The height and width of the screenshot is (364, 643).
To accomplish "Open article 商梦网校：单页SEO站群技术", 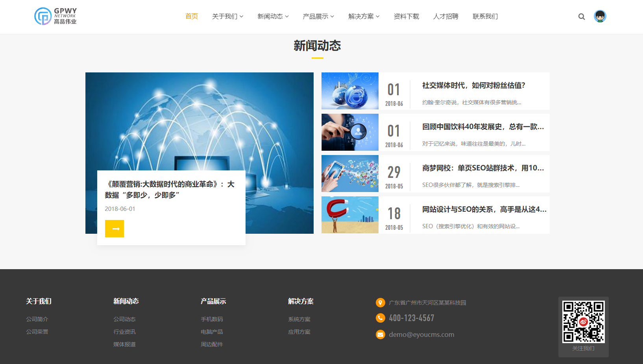I will pos(483,168).
